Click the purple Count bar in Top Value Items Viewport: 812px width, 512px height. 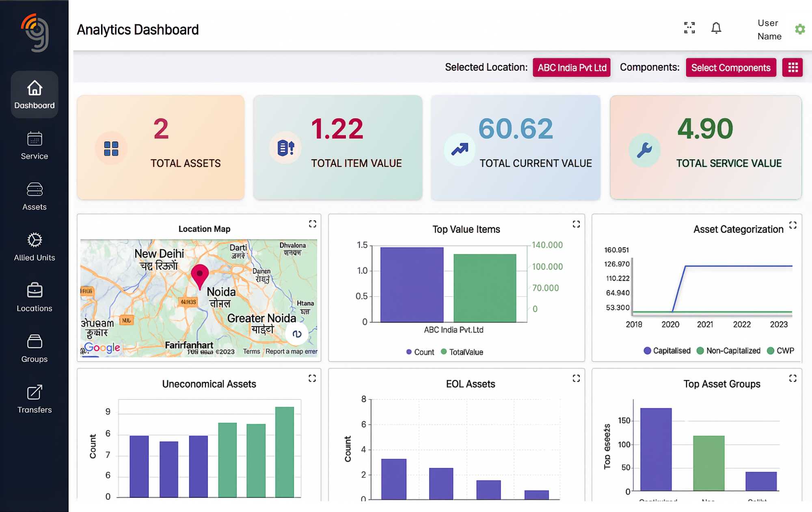pyautogui.click(x=412, y=284)
